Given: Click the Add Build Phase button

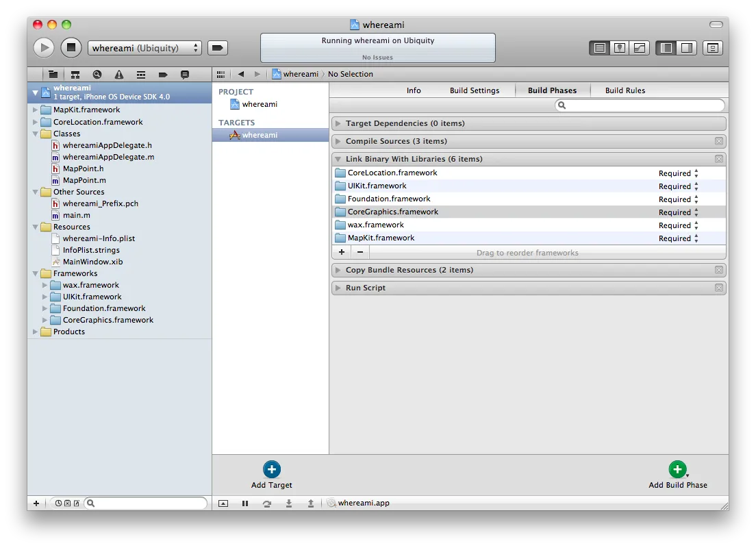Looking at the screenshot, I should 678,475.
